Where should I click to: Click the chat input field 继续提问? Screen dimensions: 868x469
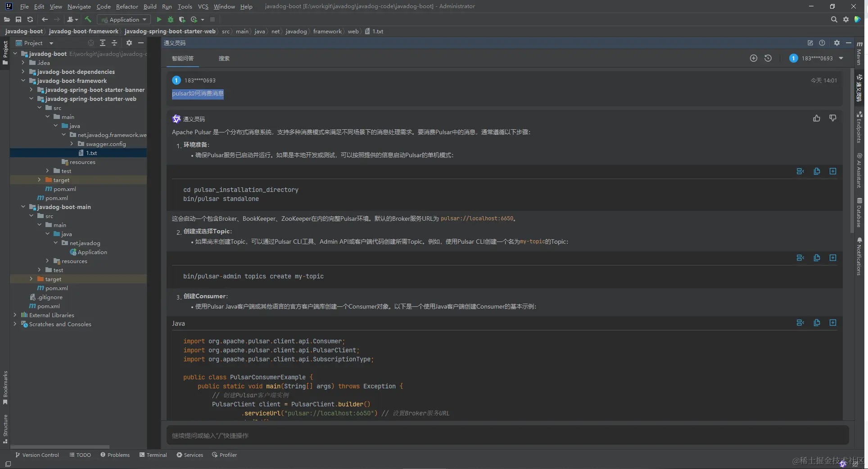(x=507, y=436)
